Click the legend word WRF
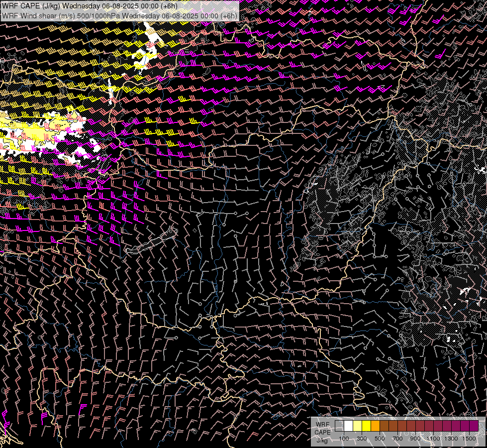The width and height of the screenshot is (487, 448). 322,425
